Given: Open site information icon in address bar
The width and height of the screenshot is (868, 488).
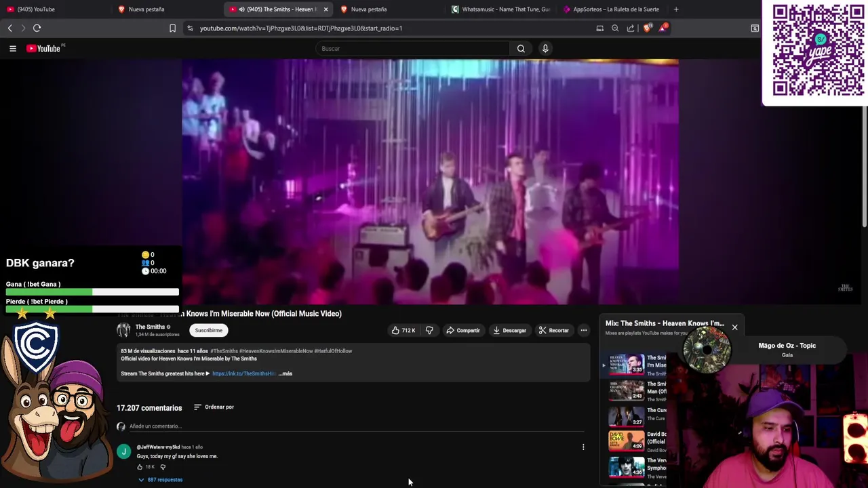Looking at the screenshot, I should click(x=191, y=28).
